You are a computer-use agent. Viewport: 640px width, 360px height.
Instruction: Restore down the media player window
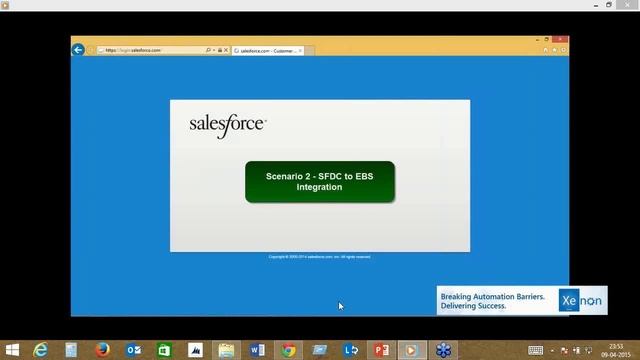click(609, 5)
